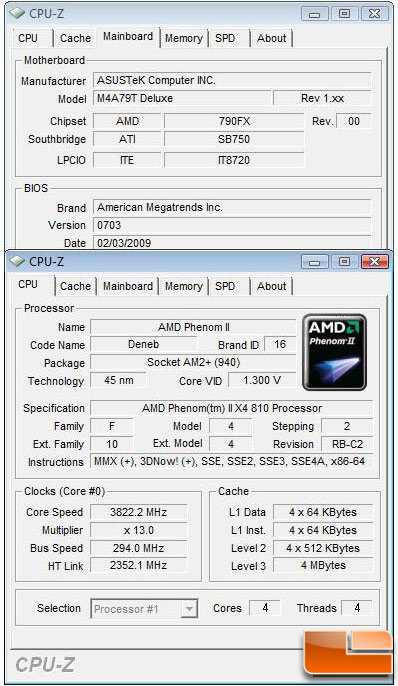This screenshot has height=686, width=398.
Task: Open the Cache tab in back Mainboard window
Action: [x=75, y=38]
